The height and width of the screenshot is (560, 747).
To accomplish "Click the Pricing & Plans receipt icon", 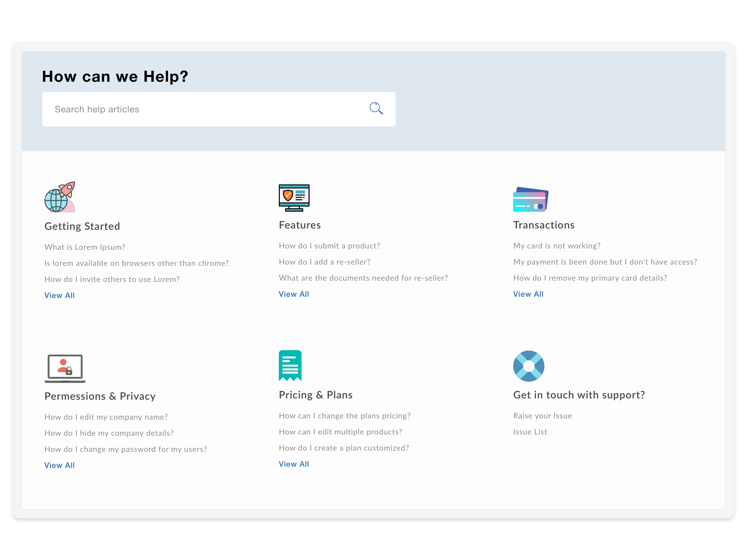I will pos(290,366).
